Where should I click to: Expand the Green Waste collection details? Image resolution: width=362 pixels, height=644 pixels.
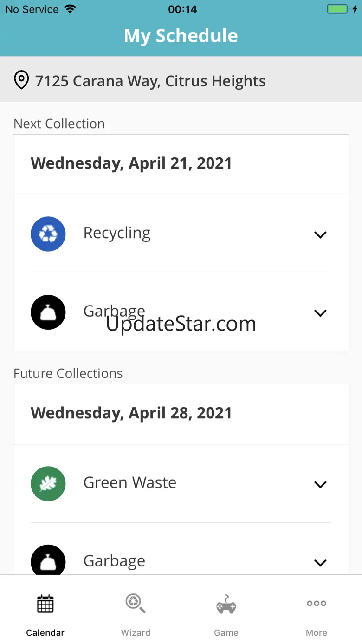tap(320, 484)
